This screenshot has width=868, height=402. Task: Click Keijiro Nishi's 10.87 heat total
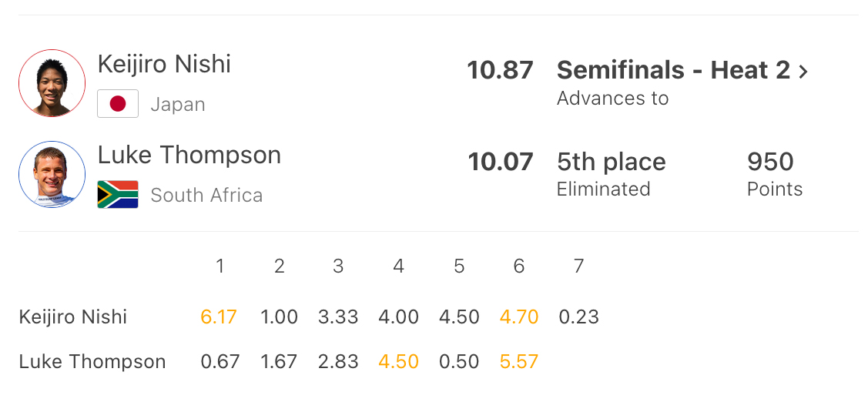pos(501,70)
